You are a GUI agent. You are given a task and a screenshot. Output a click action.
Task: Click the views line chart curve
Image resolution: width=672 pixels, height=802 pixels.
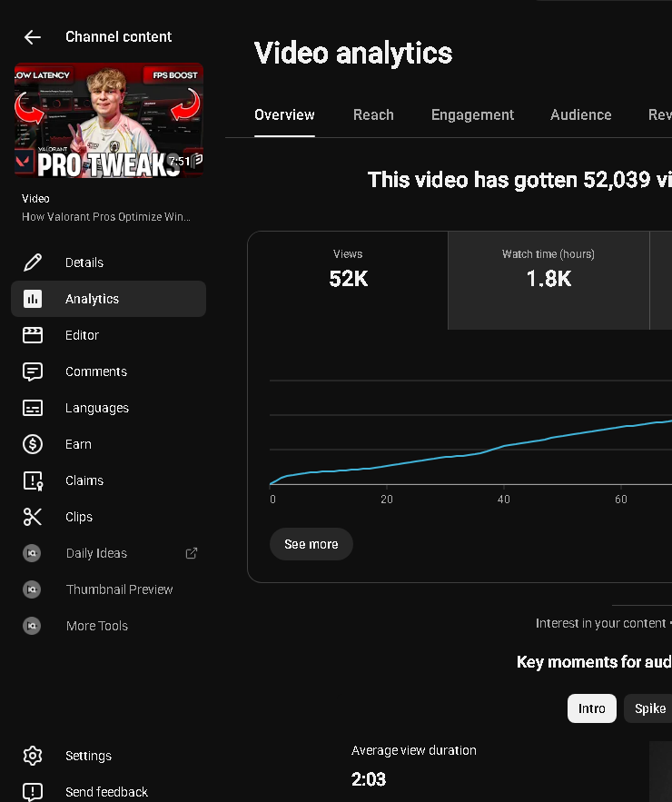point(470,453)
